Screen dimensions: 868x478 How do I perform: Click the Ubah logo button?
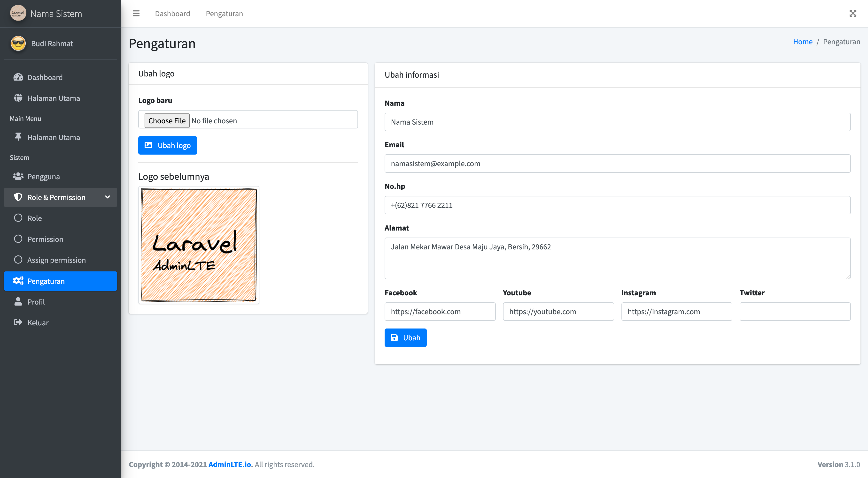167,145
